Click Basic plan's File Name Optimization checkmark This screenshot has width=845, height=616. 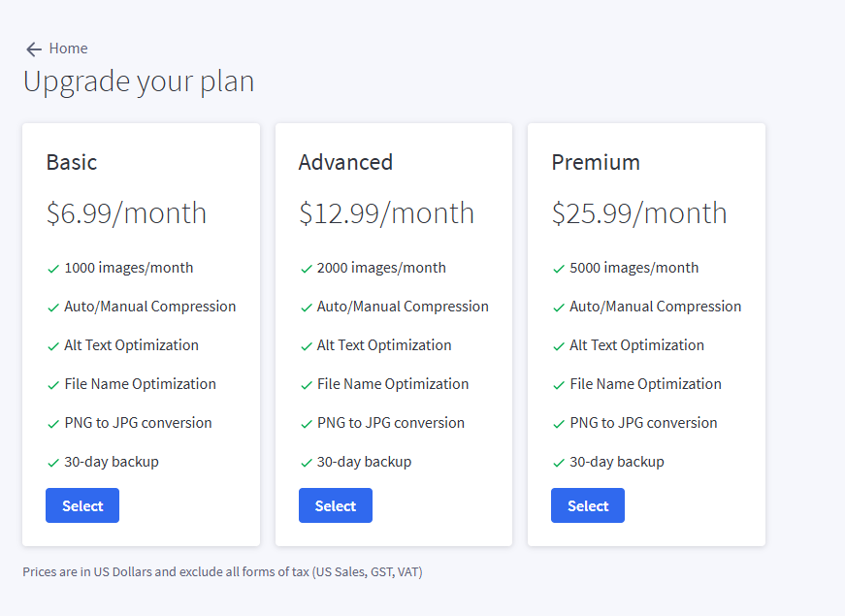click(53, 385)
